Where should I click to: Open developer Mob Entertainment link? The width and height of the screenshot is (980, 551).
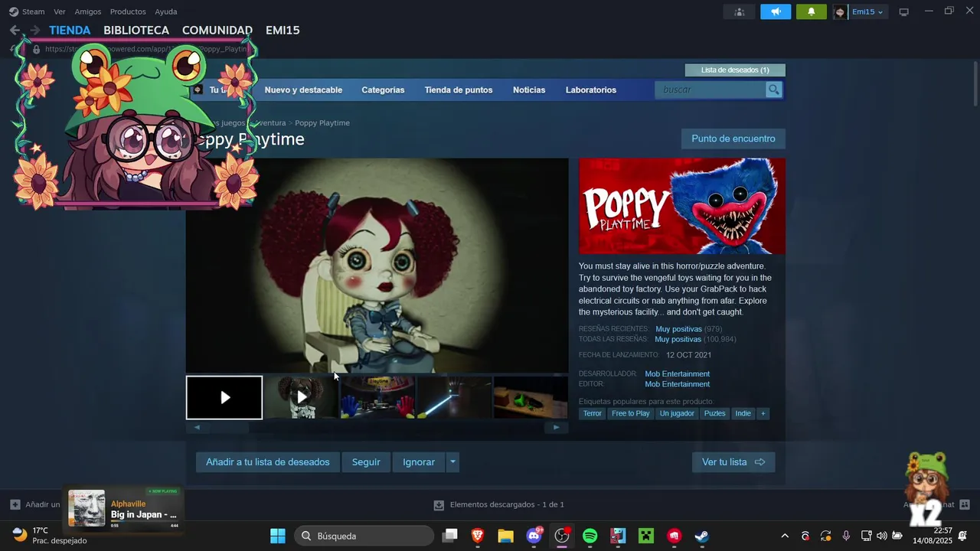678,374
